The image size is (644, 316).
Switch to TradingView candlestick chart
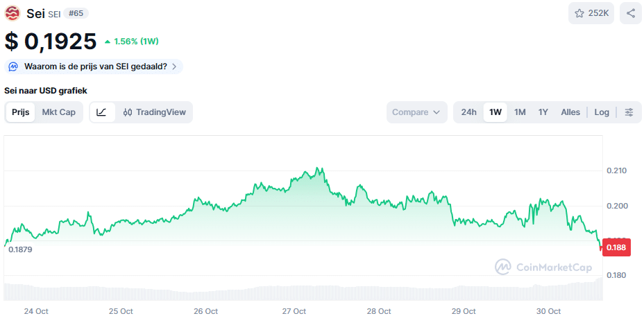[x=155, y=112]
